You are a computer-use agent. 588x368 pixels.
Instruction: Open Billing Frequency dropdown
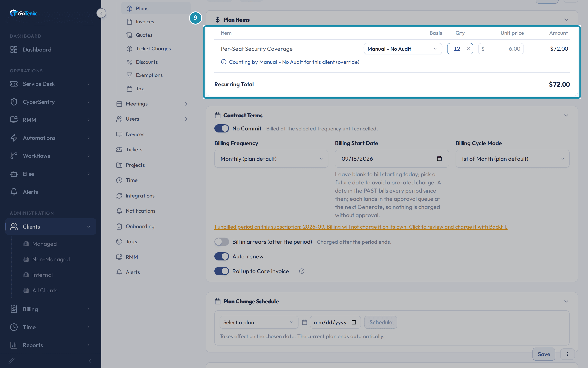tap(271, 159)
